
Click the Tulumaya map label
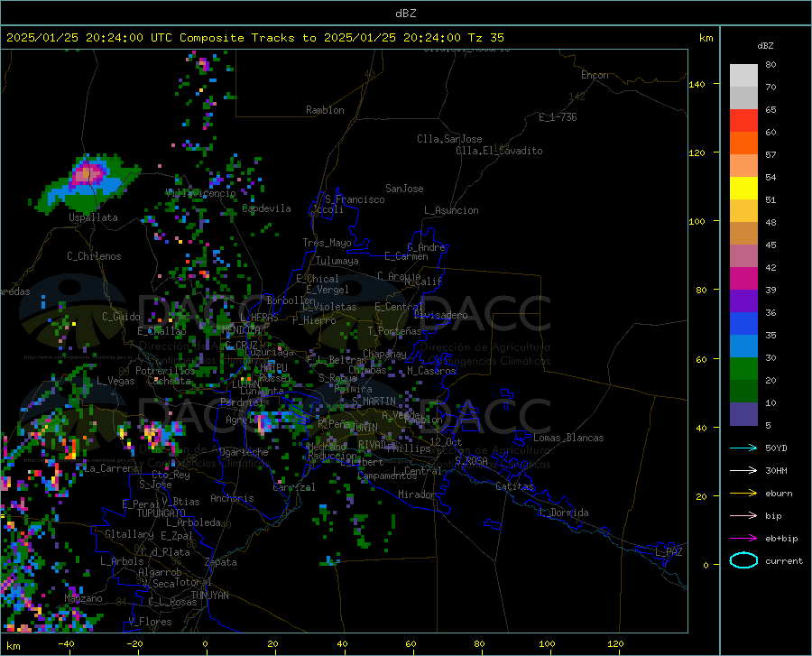(337, 261)
